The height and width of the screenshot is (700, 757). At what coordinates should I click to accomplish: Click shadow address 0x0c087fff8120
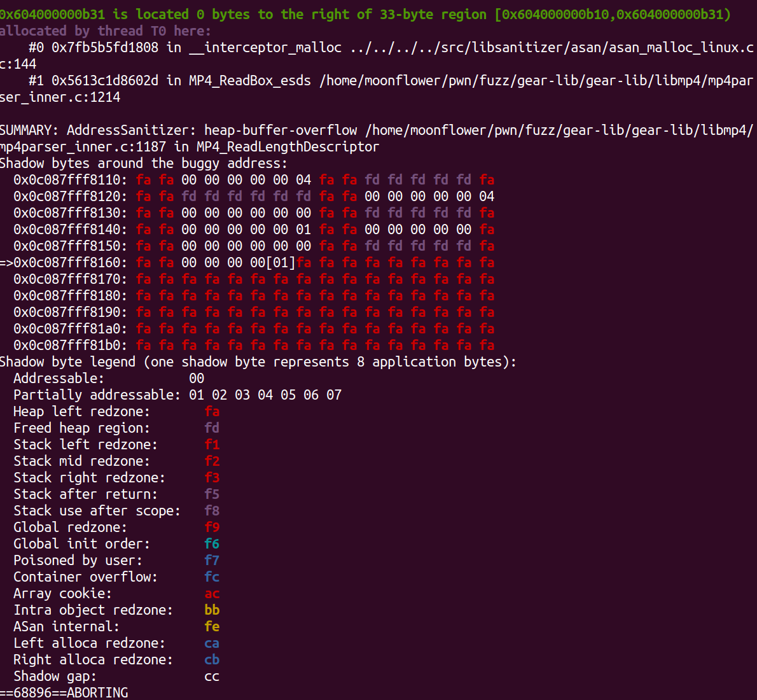point(71,197)
